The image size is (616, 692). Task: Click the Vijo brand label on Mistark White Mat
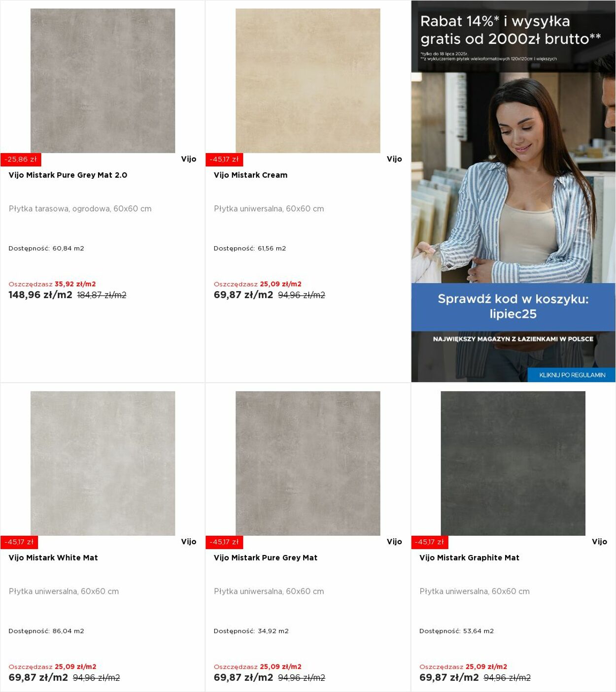pos(189,542)
